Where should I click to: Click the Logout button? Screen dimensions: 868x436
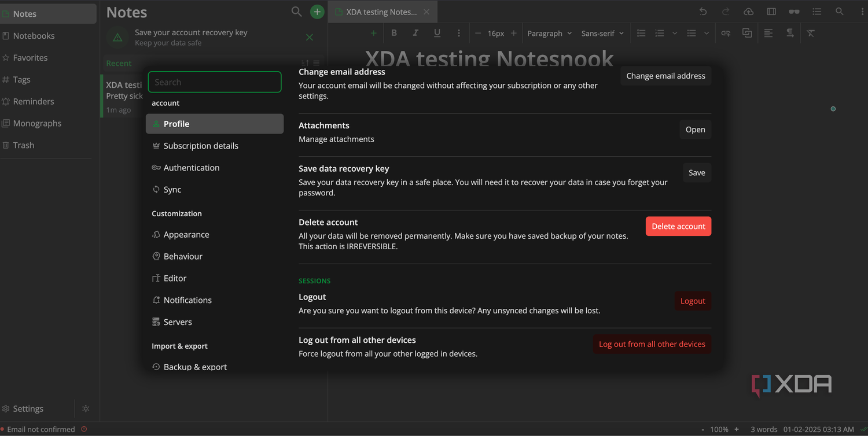[x=693, y=301]
